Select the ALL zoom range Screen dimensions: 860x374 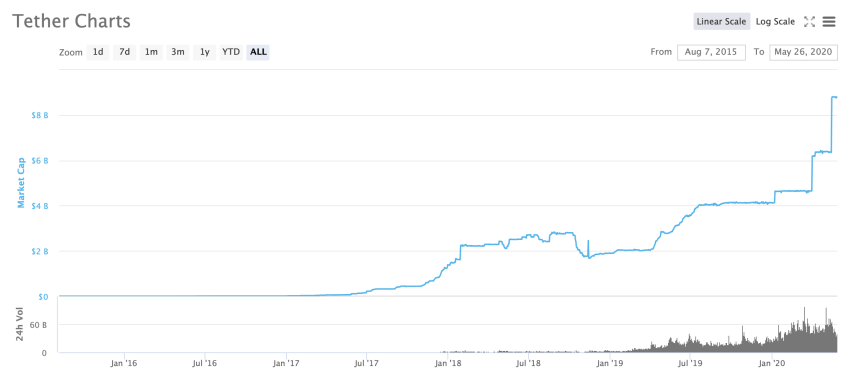[x=258, y=52]
